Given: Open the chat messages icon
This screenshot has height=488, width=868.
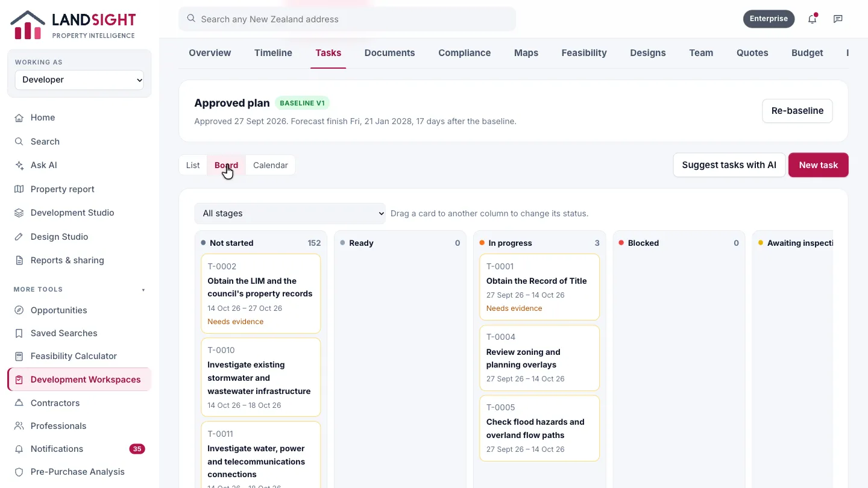Looking at the screenshot, I should tap(838, 19).
